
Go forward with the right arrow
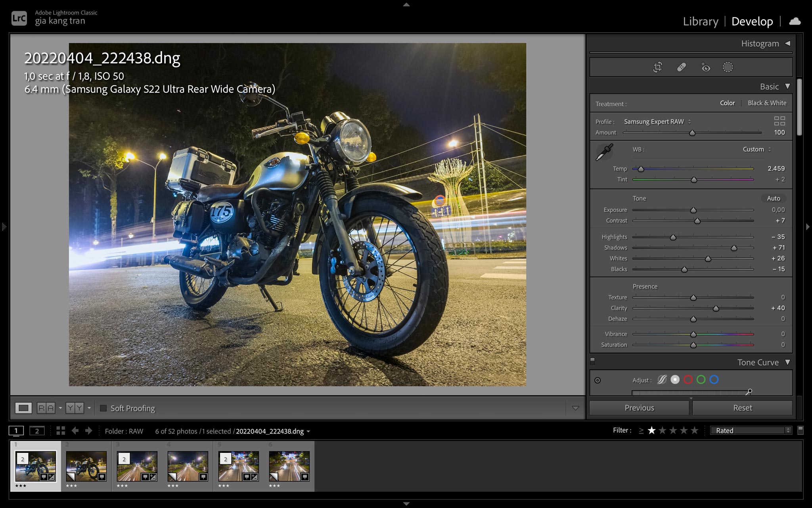coord(88,431)
